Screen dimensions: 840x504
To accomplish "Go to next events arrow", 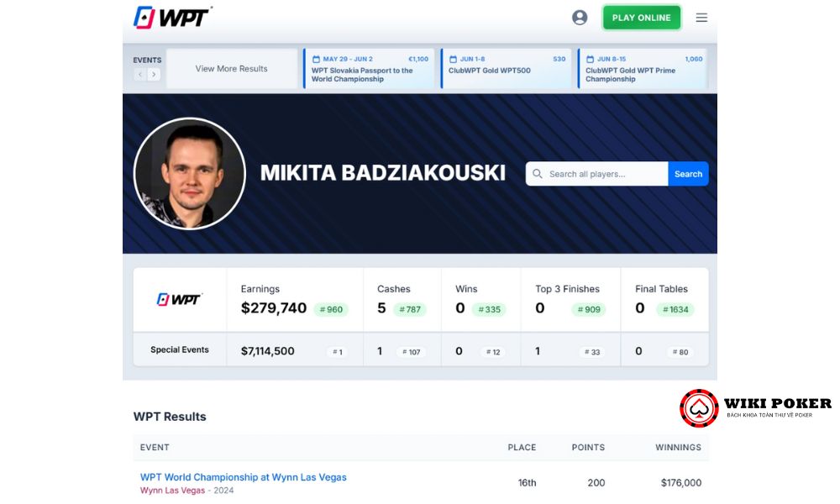I will [154, 75].
